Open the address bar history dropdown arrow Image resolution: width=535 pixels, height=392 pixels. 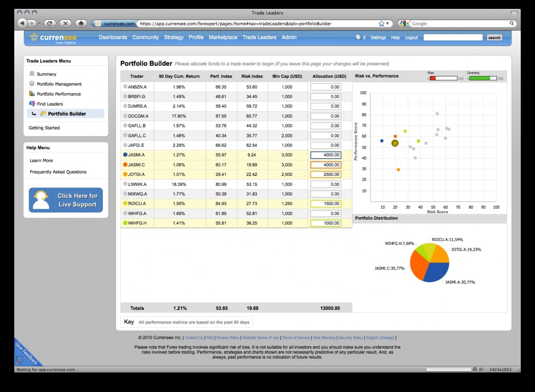pos(388,23)
